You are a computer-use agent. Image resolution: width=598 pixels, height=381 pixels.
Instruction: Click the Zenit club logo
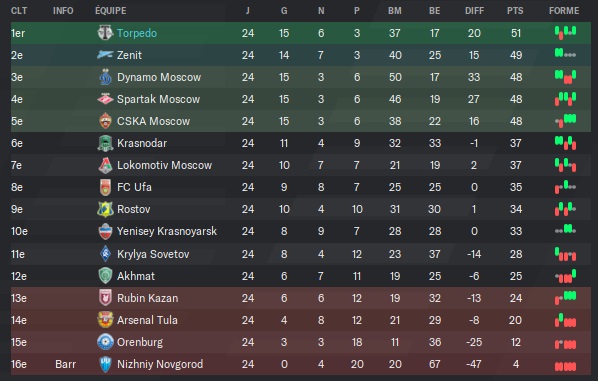[105, 55]
